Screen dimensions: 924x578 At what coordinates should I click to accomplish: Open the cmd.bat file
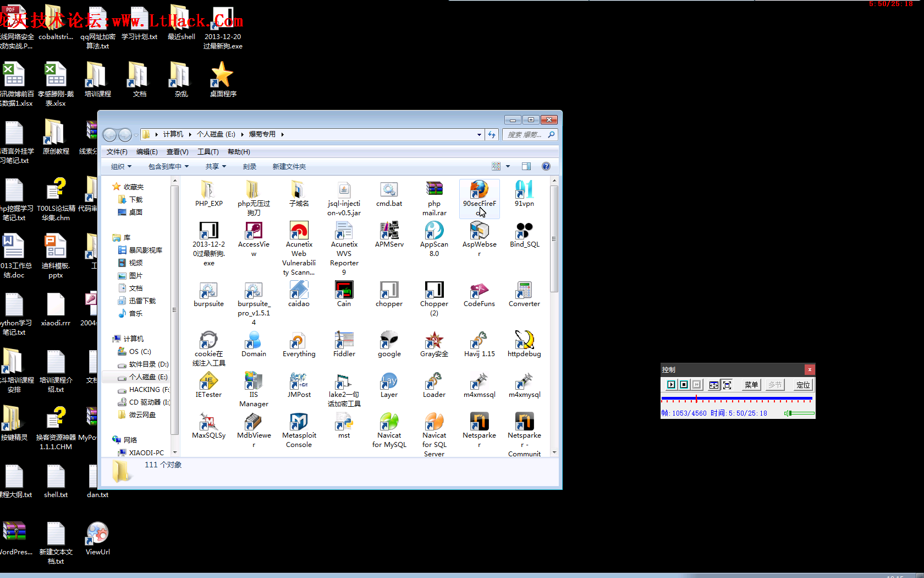(x=389, y=194)
